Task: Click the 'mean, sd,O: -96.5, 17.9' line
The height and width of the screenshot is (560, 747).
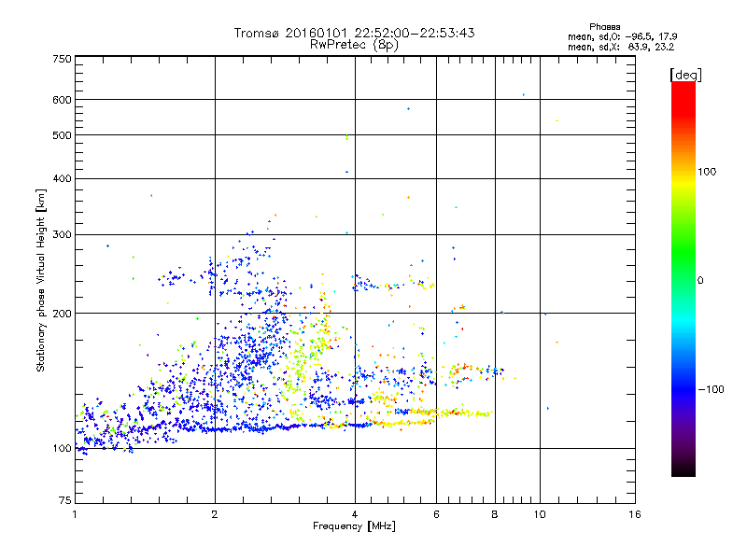Action: [x=622, y=36]
